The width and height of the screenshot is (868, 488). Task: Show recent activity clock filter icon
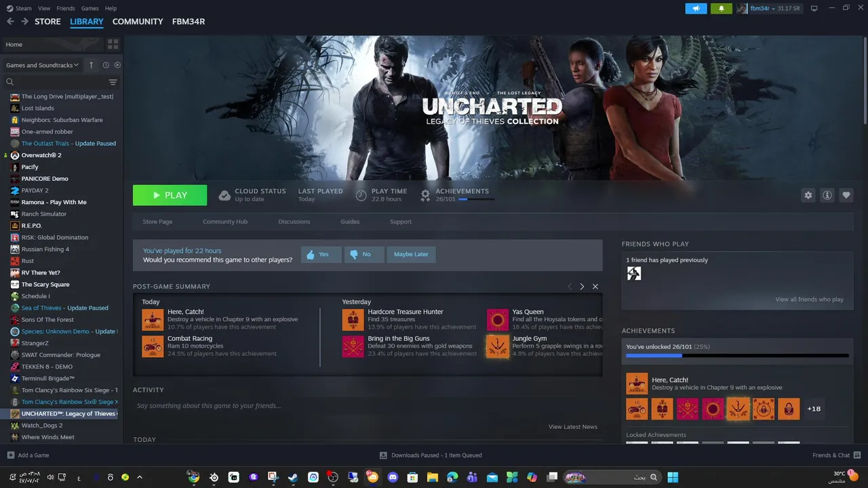(106, 65)
